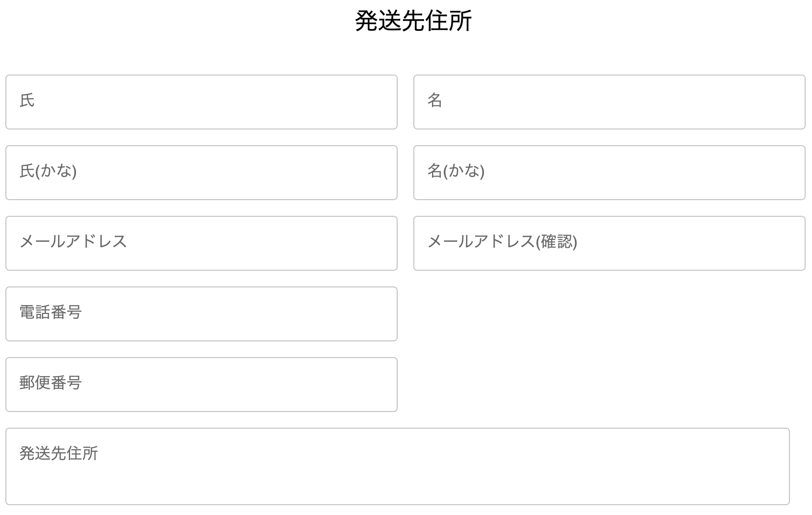Viewport: 812px width, 515px height.
Task: Select the メールアドレス(確認) confirmation field
Action: [609, 243]
